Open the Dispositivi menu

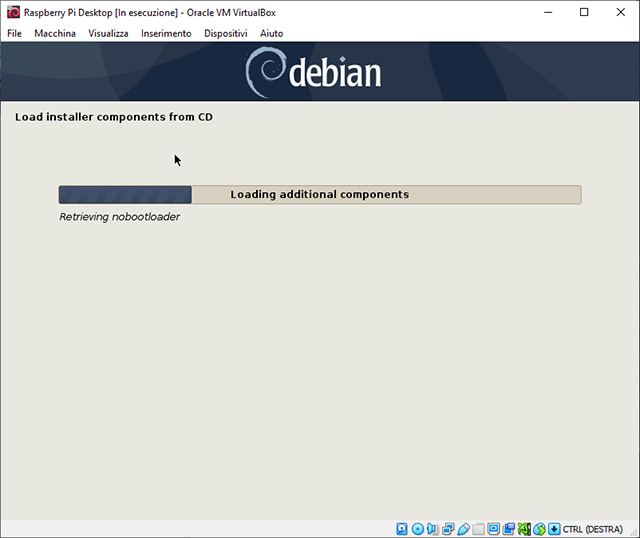(226, 33)
